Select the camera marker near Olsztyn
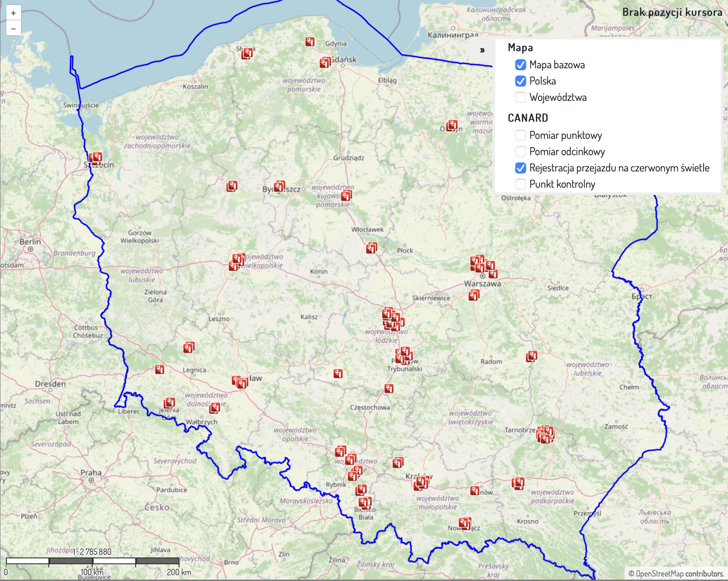Screen dimensions: 728x581 [452, 125]
